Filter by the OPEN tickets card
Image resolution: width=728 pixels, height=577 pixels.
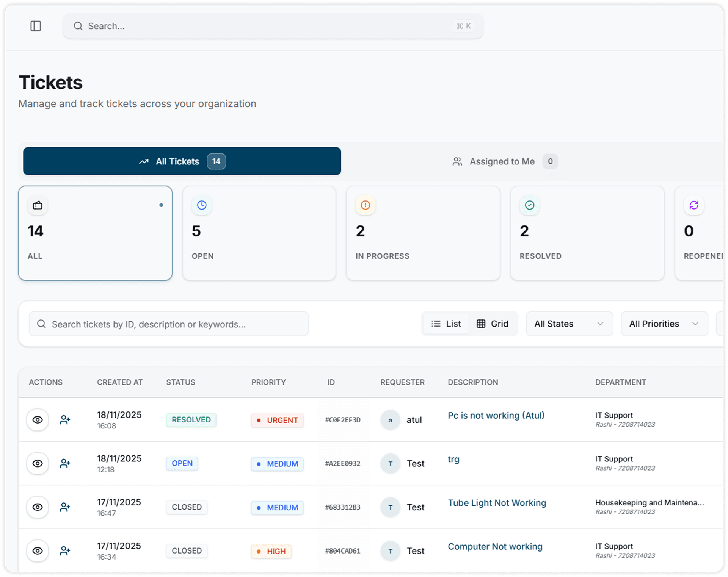259,233
